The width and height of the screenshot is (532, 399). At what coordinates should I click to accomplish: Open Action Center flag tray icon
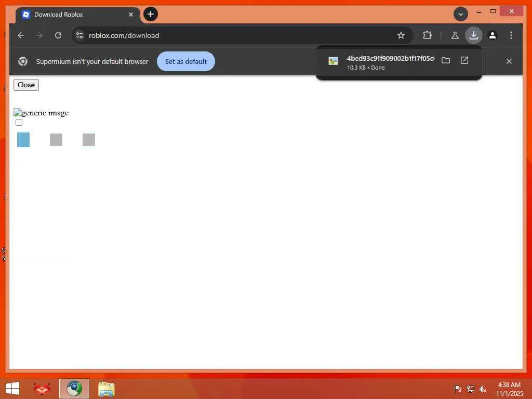click(x=458, y=389)
